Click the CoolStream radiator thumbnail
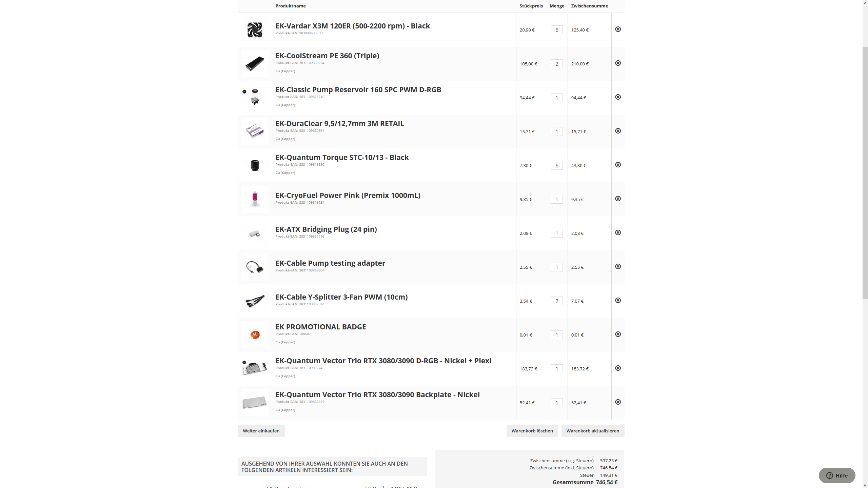The image size is (868, 488). [x=255, y=63]
